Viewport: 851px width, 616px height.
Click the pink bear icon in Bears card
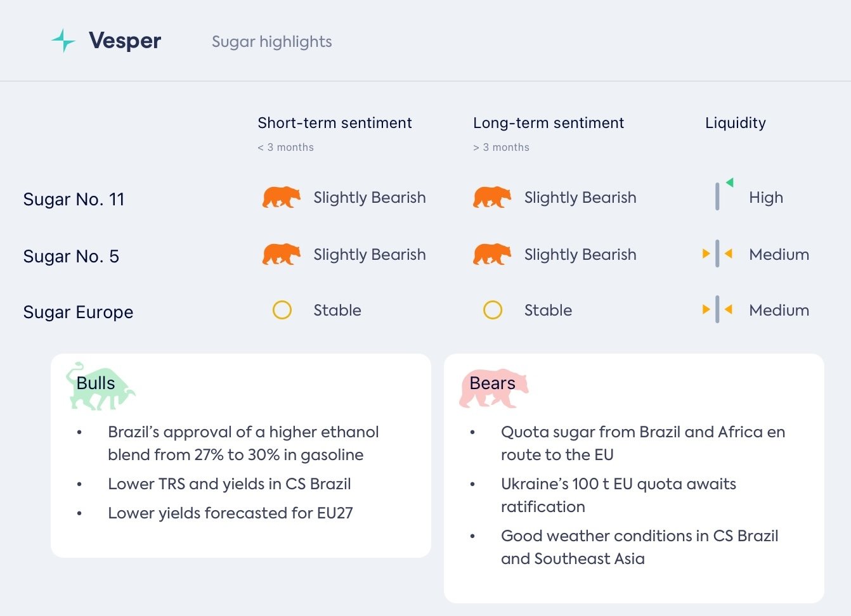tap(493, 387)
